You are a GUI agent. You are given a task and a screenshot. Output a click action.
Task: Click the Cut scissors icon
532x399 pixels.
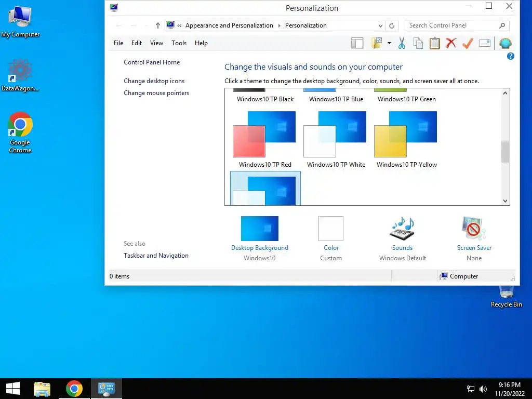402,43
